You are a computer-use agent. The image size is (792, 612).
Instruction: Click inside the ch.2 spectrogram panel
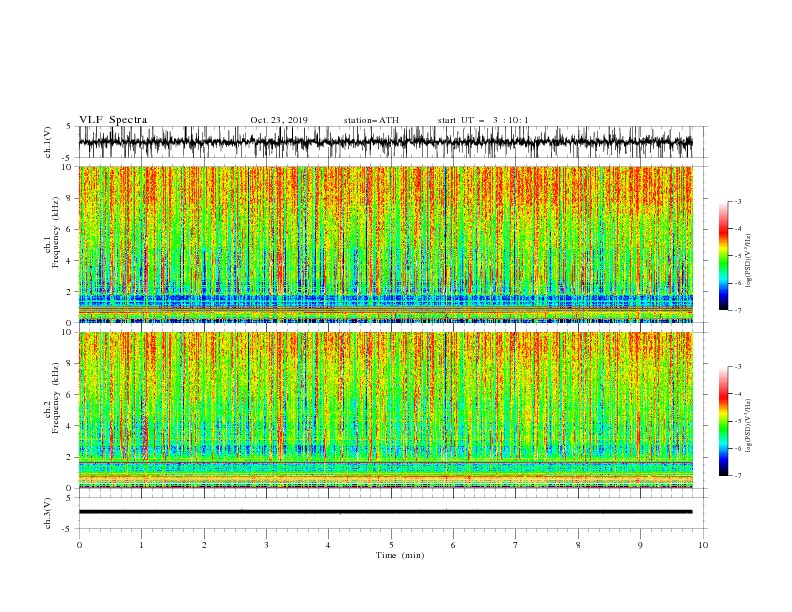tap(385, 410)
